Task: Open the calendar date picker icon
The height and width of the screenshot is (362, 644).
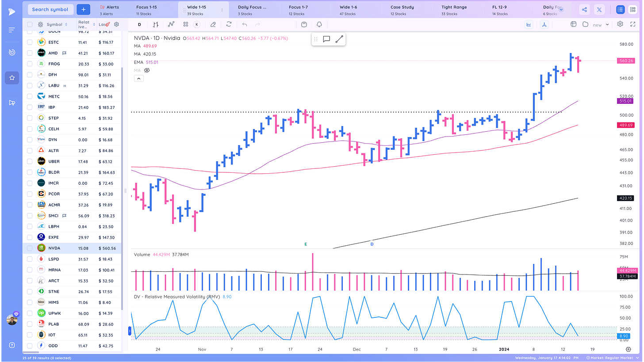Action: click(304, 25)
